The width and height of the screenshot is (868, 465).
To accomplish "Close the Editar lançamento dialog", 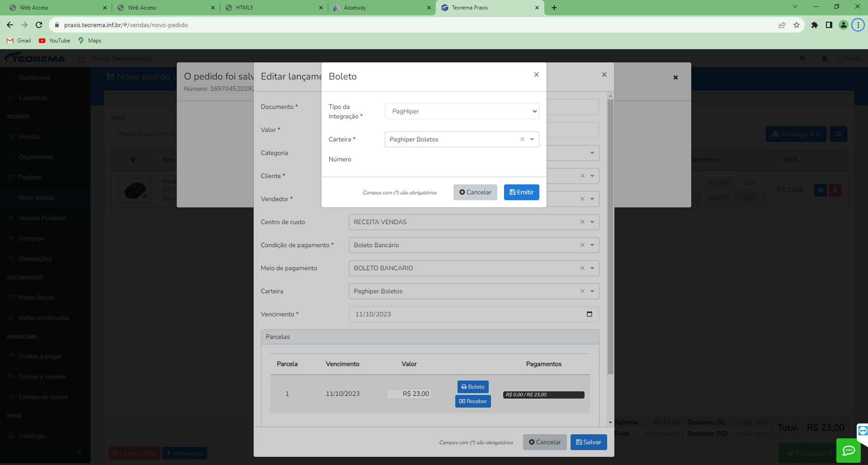I will click(x=604, y=75).
